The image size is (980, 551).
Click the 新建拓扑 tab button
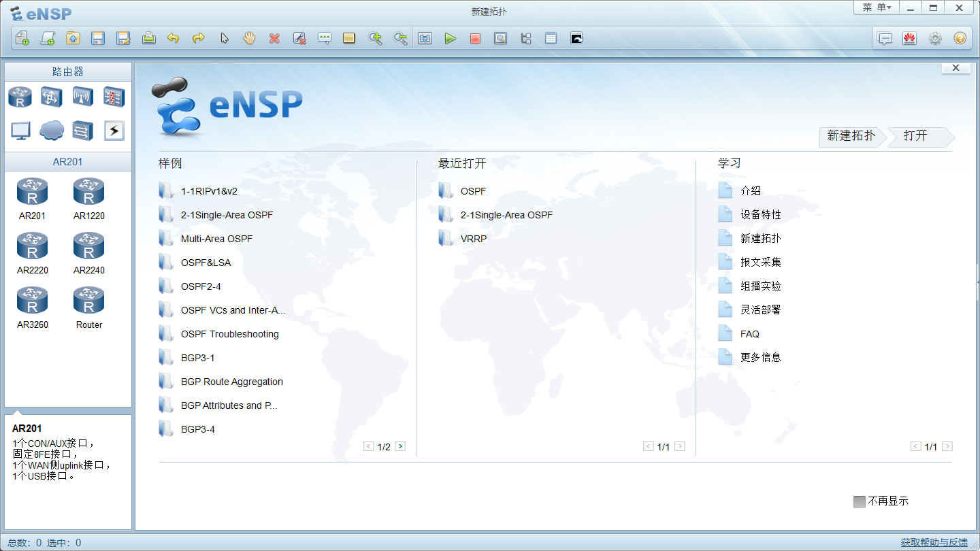coord(851,136)
